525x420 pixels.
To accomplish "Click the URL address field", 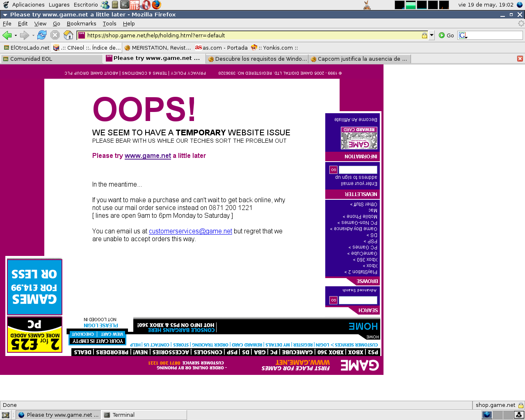I will click(x=253, y=35).
